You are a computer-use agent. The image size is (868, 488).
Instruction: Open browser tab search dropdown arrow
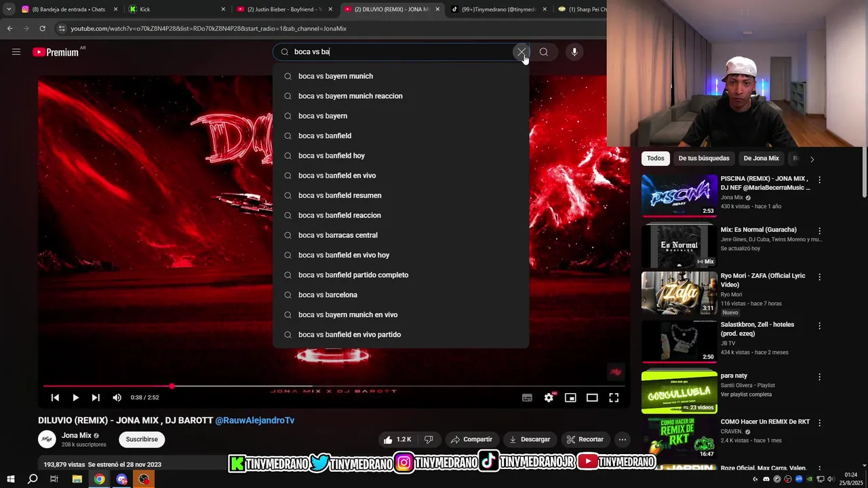coord(9,9)
